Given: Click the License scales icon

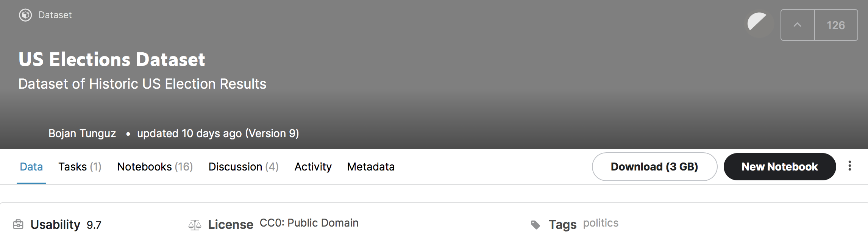Looking at the screenshot, I should pos(195,225).
